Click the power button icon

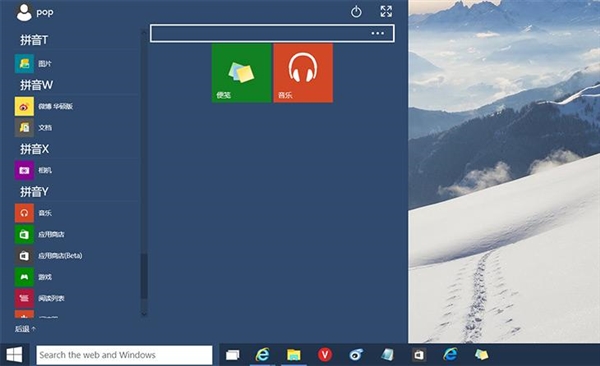(x=356, y=11)
